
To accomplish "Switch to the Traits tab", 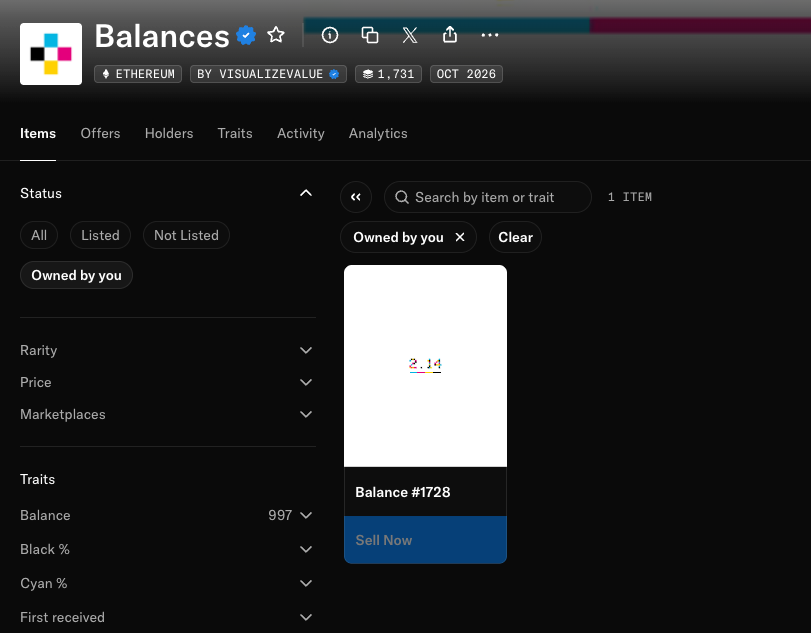I will click(x=235, y=133).
